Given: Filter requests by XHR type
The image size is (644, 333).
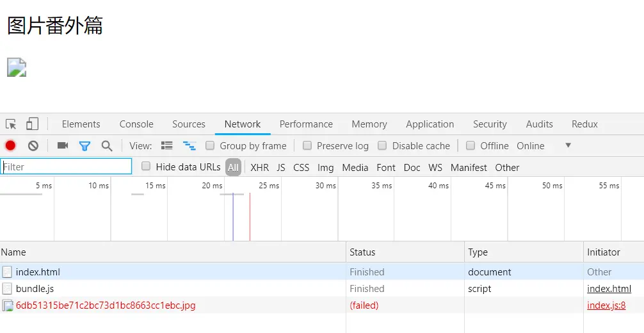Looking at the screenshot, I should point(259,167).
